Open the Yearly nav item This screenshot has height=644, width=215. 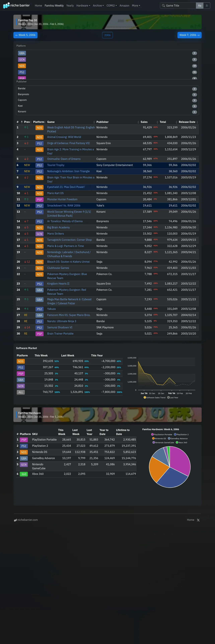(x=70, y=6)
